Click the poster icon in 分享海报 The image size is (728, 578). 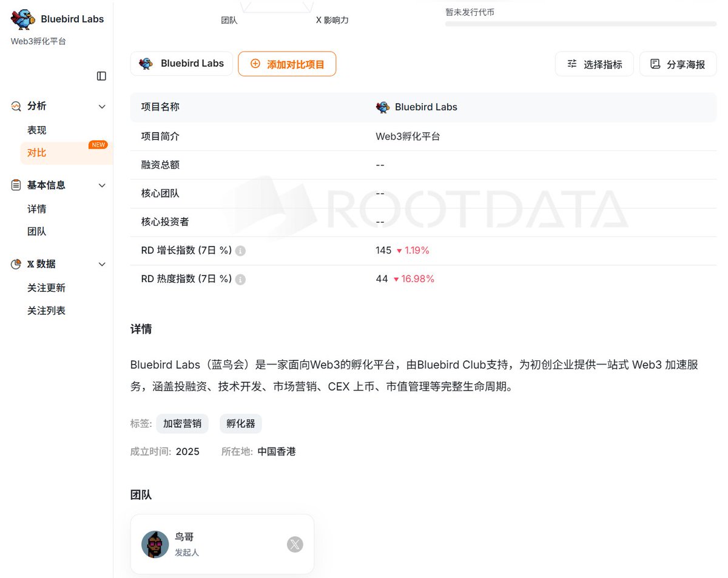(x=655, y=64)
